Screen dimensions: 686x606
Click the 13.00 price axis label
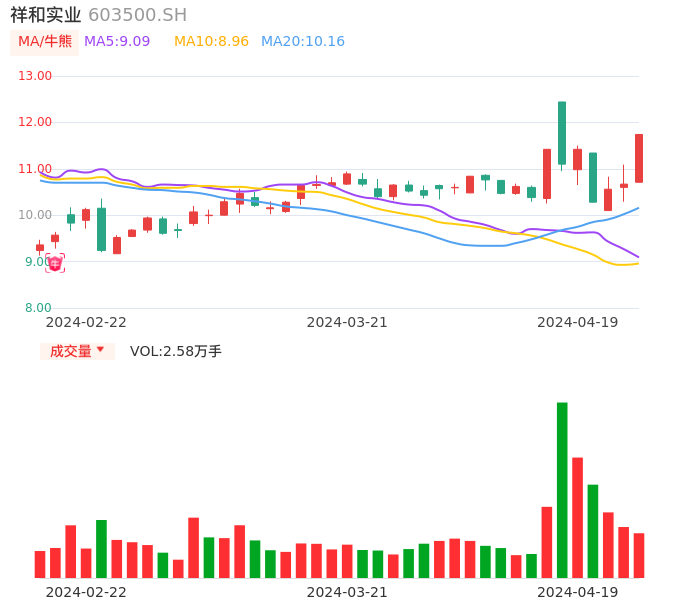tap(36, 76)
